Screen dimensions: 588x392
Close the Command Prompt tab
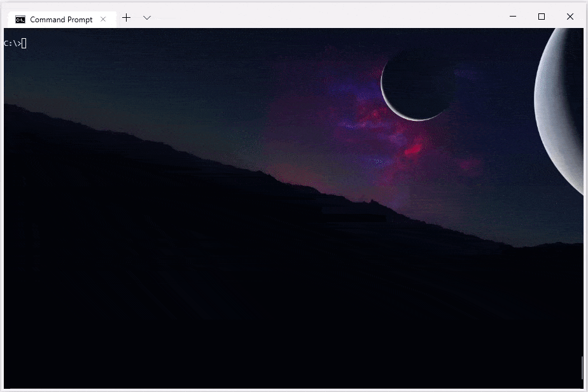103,19
